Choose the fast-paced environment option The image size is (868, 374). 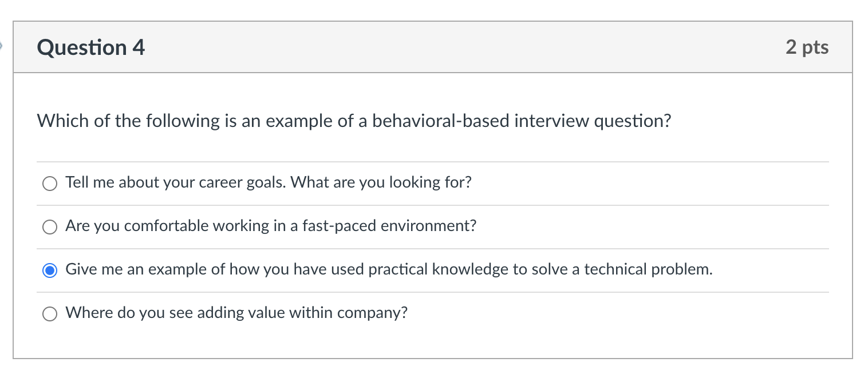[50, 226]
